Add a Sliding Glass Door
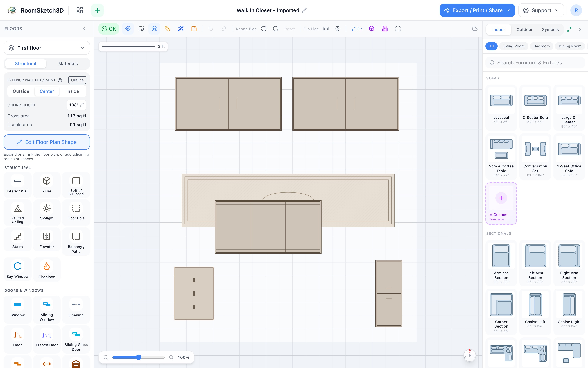Screen dimensions: 588x368 point(76,339)
